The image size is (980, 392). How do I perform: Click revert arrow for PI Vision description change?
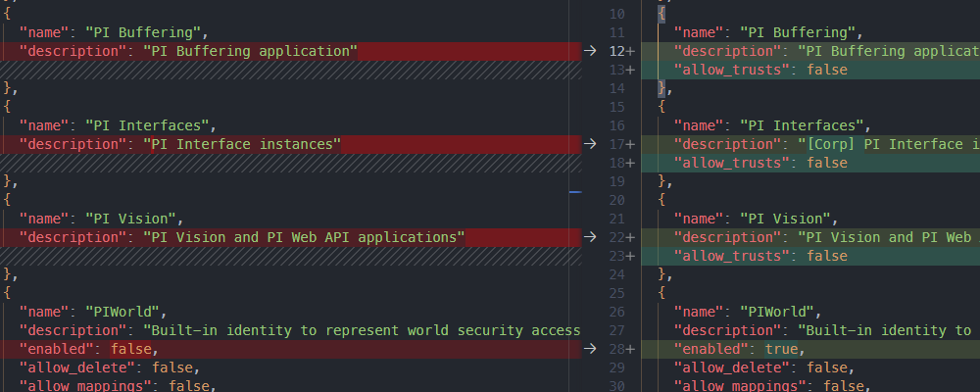[x=591, y=237]
